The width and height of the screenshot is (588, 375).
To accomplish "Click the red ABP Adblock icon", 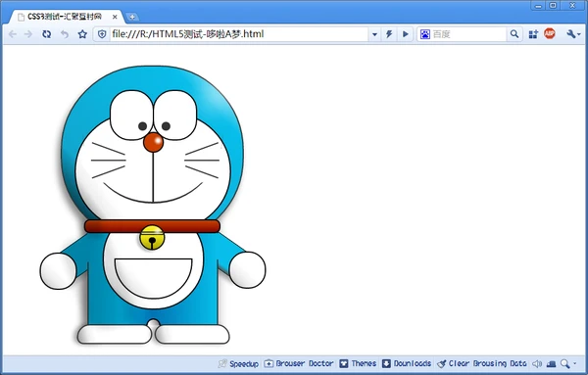I will coord(550,33).
